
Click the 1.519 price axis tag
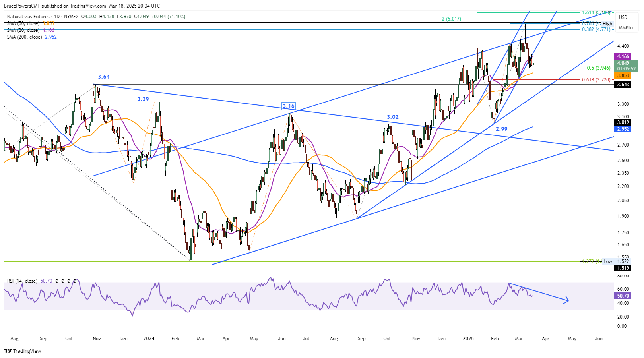(623, 268)
